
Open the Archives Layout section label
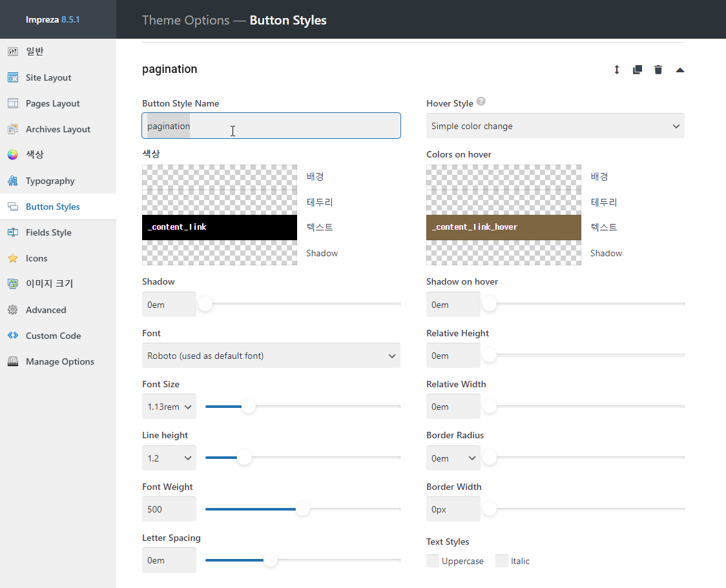[x=58, y=129]
